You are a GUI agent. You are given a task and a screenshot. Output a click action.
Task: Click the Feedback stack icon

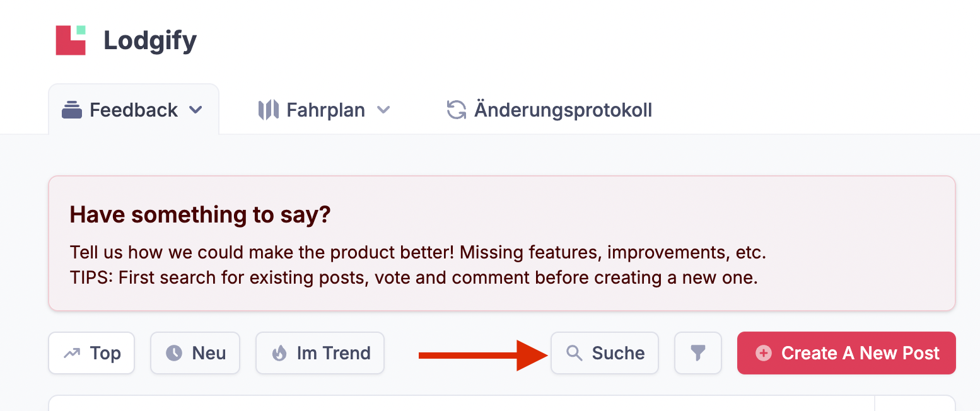coord(72,110)
